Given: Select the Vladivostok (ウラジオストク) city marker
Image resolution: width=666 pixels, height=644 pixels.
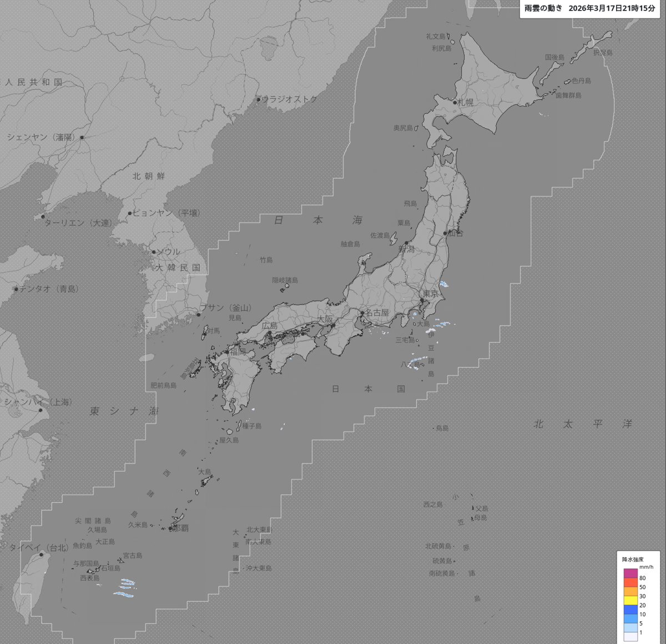Looking at the screenshot, I should [x=258, y=100].
